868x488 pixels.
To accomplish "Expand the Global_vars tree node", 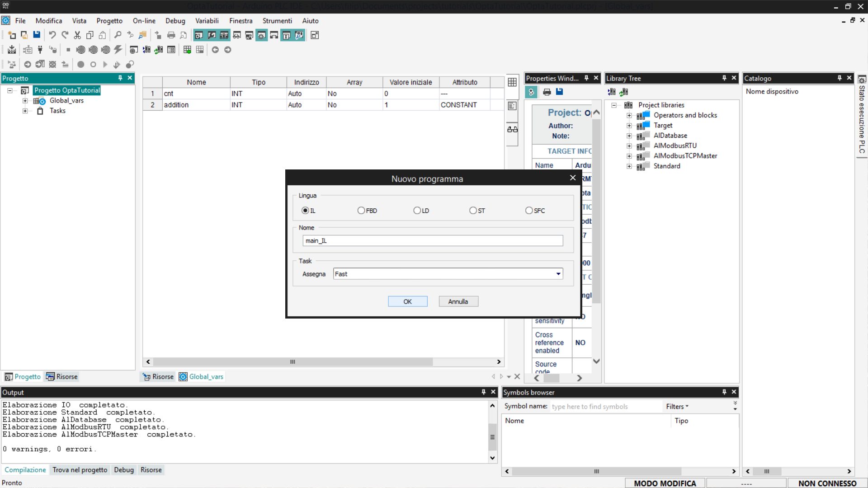I will [25, 101].
